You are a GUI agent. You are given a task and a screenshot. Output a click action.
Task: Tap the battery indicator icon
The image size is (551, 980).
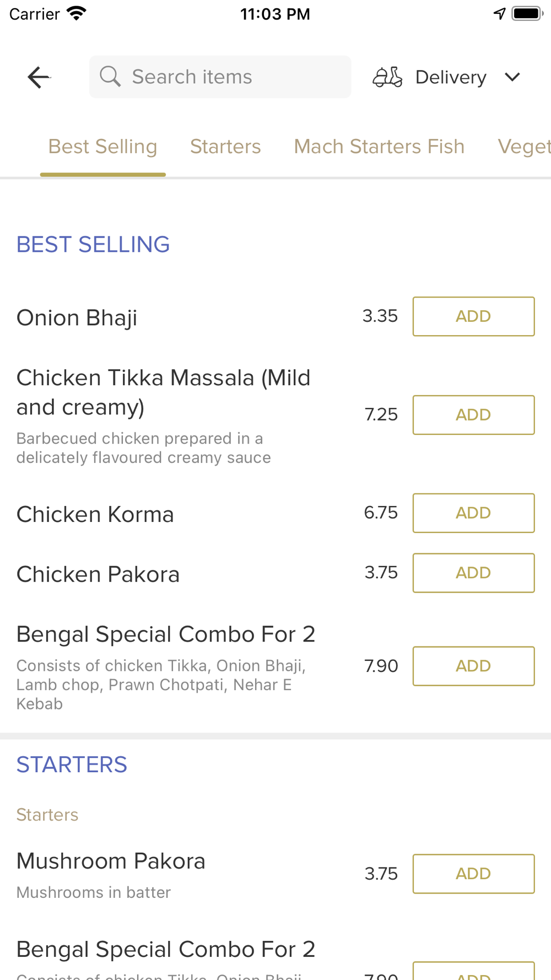[x=527, y=13]
